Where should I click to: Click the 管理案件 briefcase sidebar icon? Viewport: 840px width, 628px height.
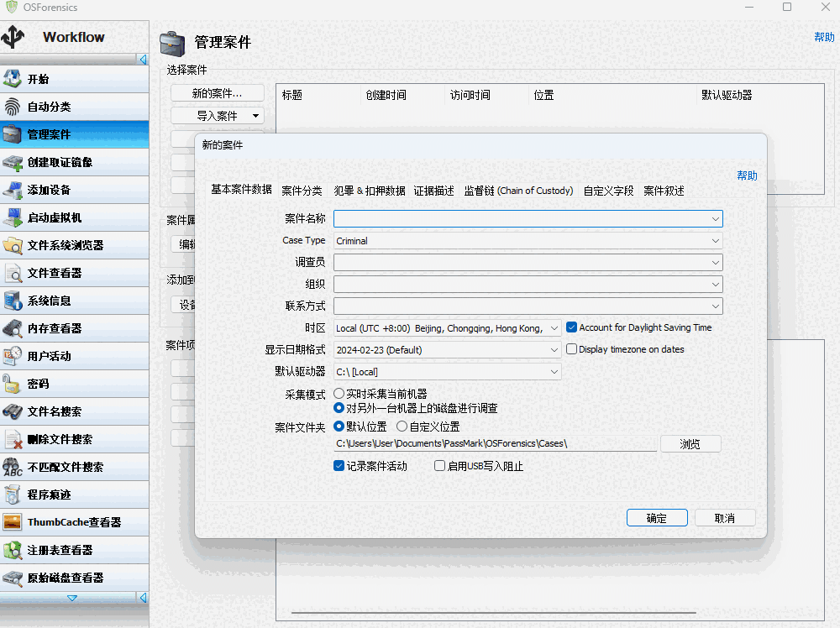13,134
